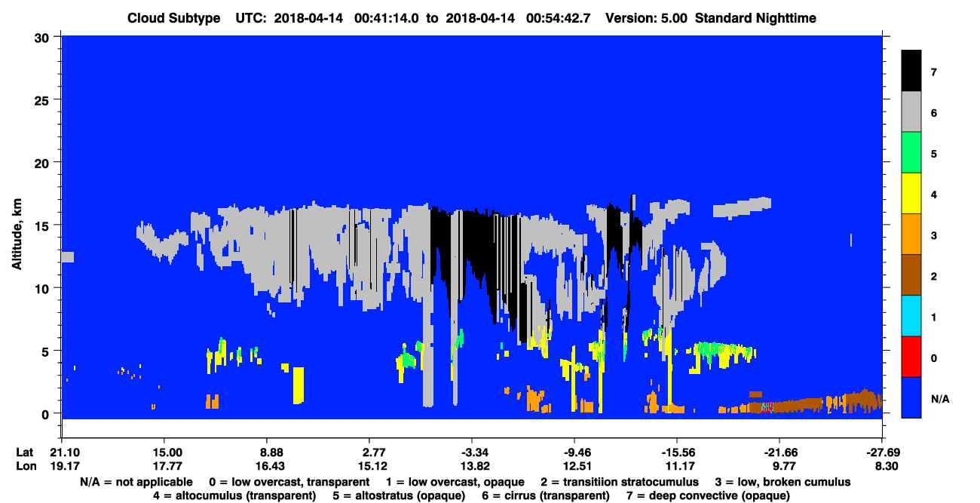Image resolution: width=980 pixels, height=503 pixels.
Task: Click the yellow altocumulus color swatch labeled 4
Action: click(x=911, y=194)
